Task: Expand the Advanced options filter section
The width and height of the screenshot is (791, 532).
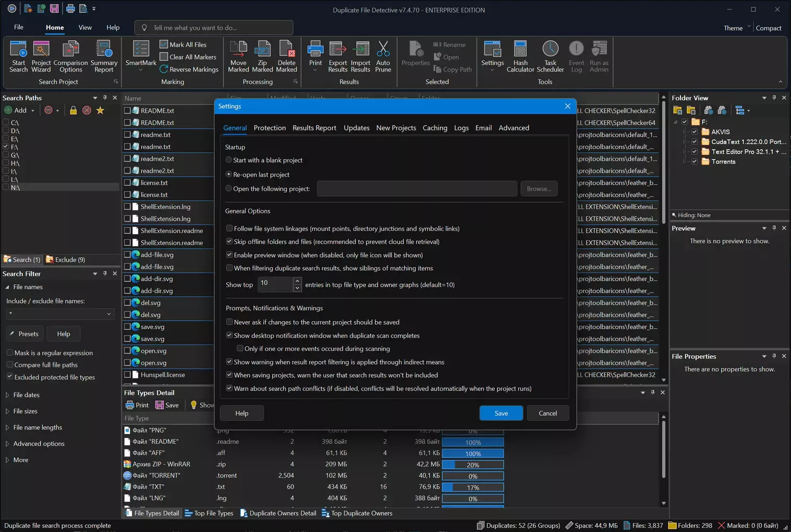Action: 39,444
